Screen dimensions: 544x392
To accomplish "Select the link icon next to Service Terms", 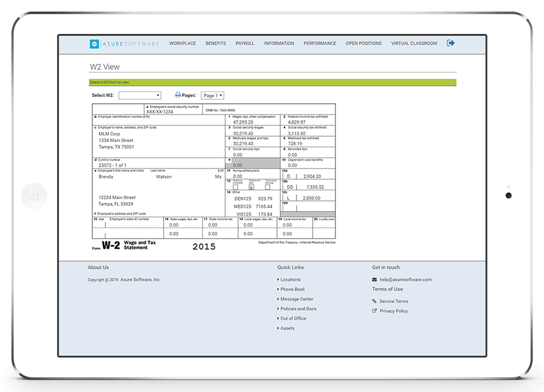I will click(375, 301).
